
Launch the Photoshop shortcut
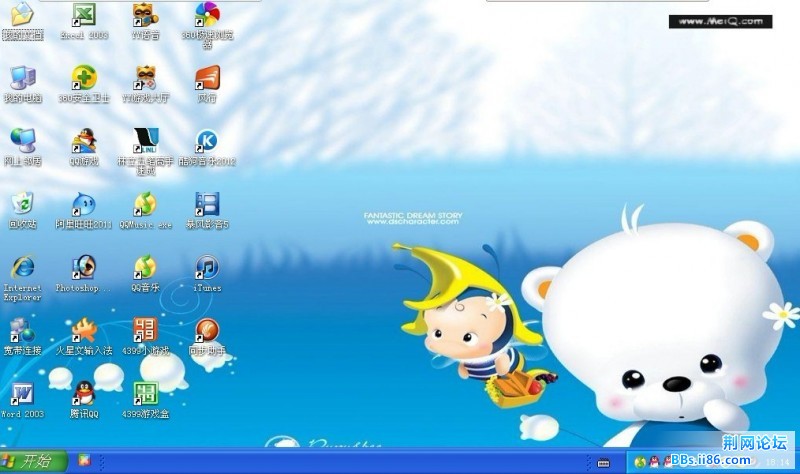coord(84,267)
